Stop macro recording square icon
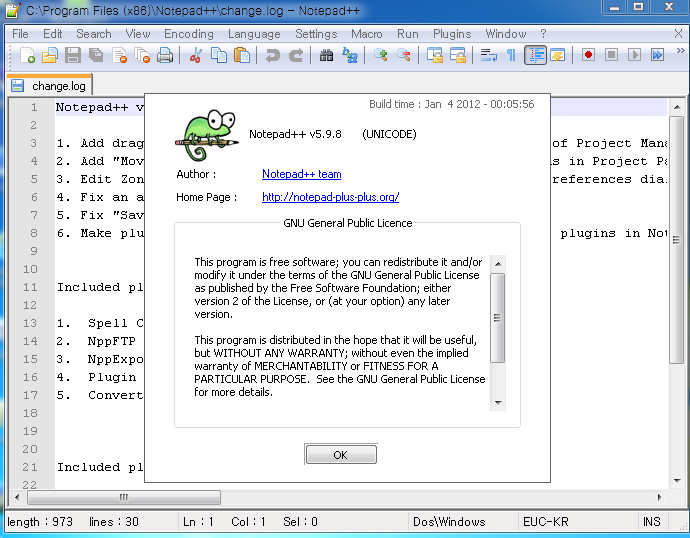This screenshot has height=538, width=690. click(x=611, y=55)
